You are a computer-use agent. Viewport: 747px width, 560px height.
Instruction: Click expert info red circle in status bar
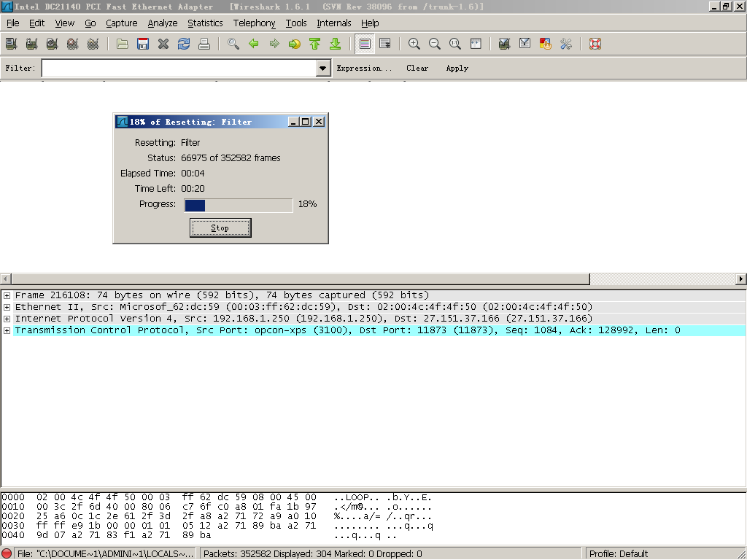7,554
